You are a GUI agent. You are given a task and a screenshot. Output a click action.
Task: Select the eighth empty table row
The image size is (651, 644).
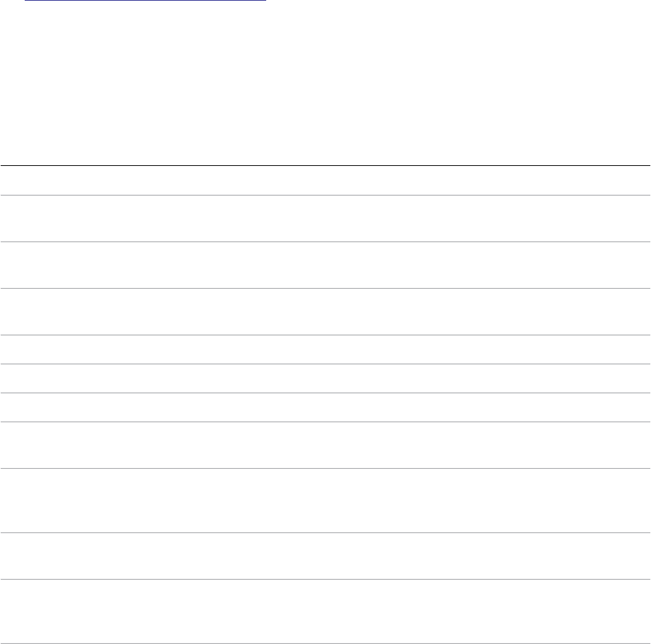325,445
